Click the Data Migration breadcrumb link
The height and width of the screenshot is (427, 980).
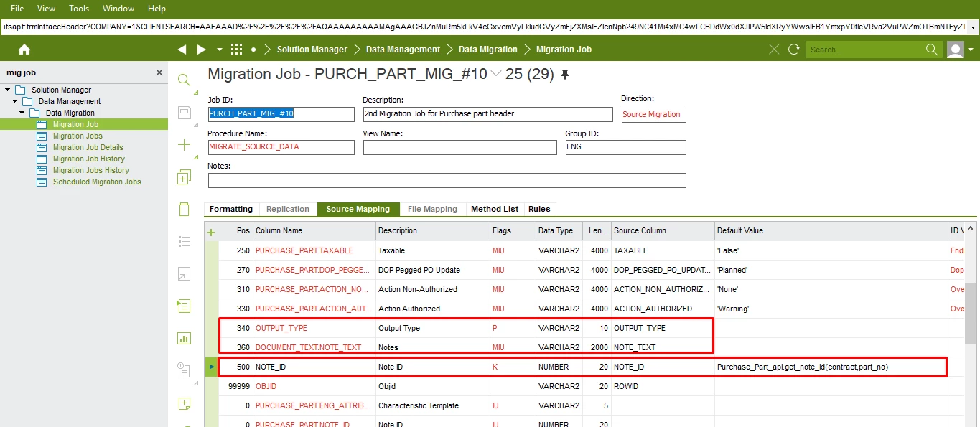pos(488,50)
